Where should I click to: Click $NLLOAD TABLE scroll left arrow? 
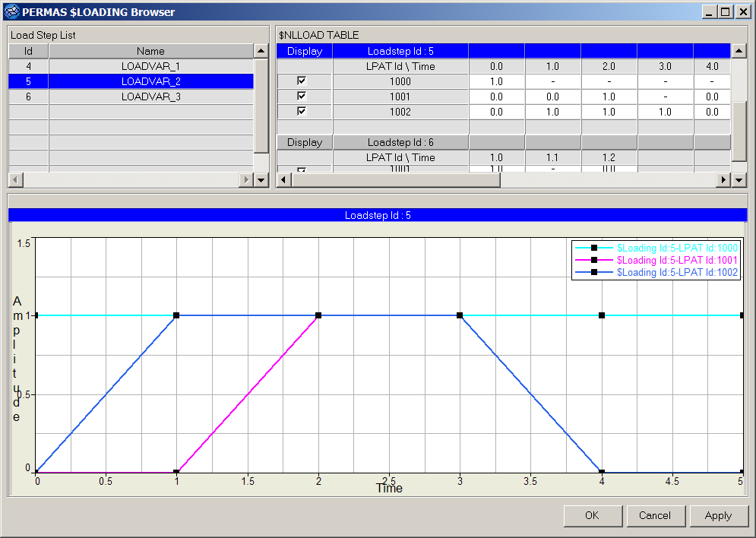(283, 180)
